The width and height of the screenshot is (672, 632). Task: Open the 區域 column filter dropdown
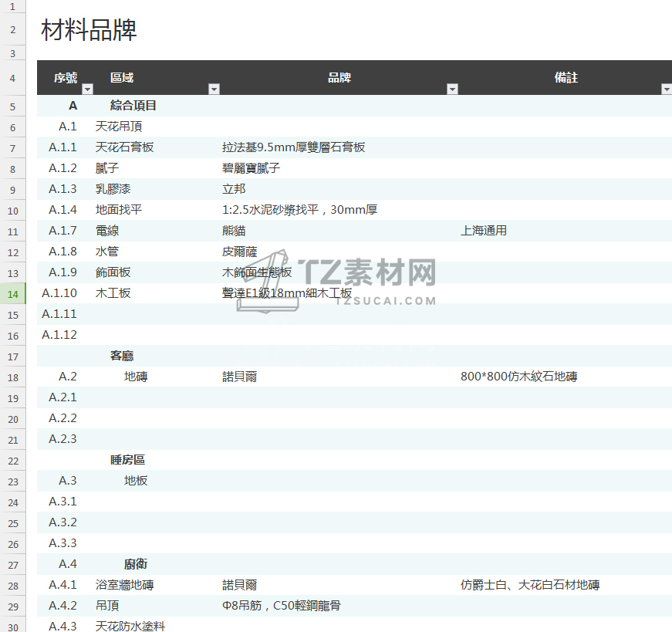(214, 90)
